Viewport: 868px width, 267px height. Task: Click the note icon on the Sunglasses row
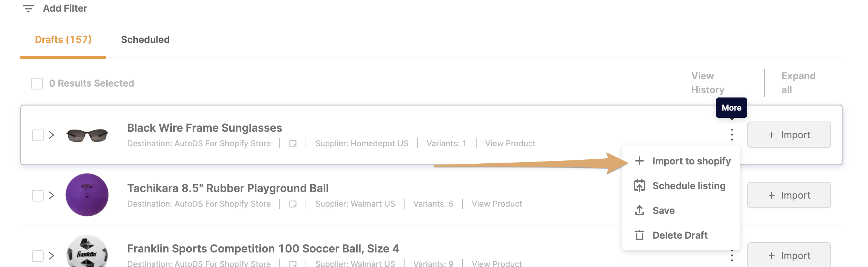[x=293, y=144]
